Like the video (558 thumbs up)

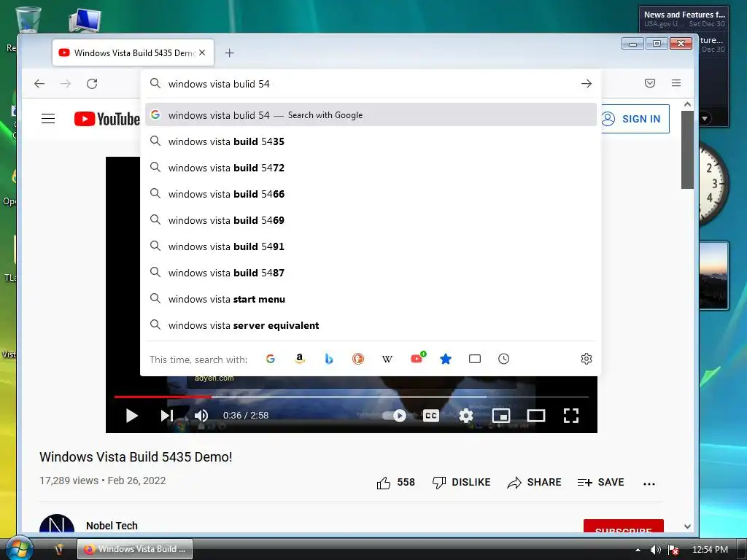pyautogui.click(x=395, y=483)
